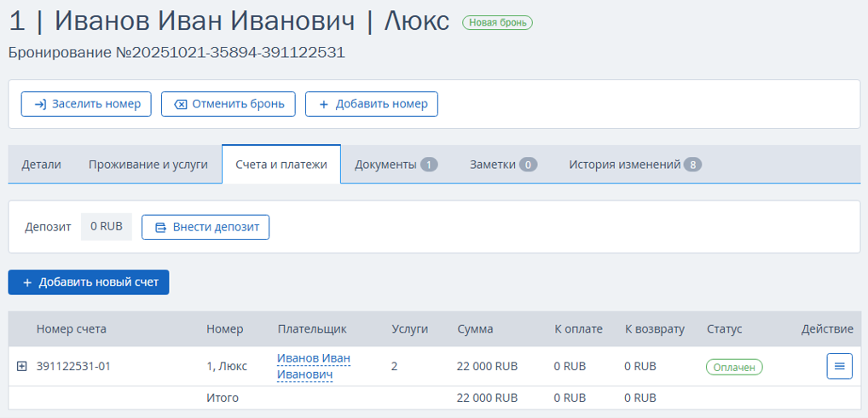
Task: Click Добавить новый счет button
Action: [x=89, y=282]
